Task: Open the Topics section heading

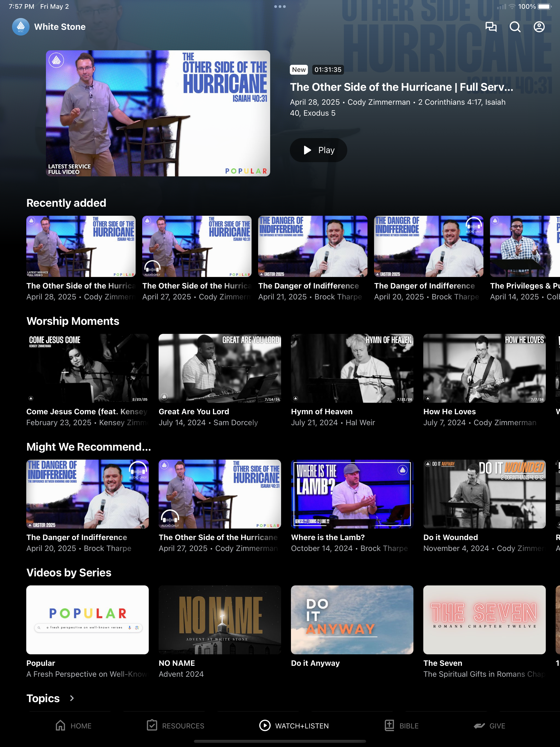Action: pos(43,698)
